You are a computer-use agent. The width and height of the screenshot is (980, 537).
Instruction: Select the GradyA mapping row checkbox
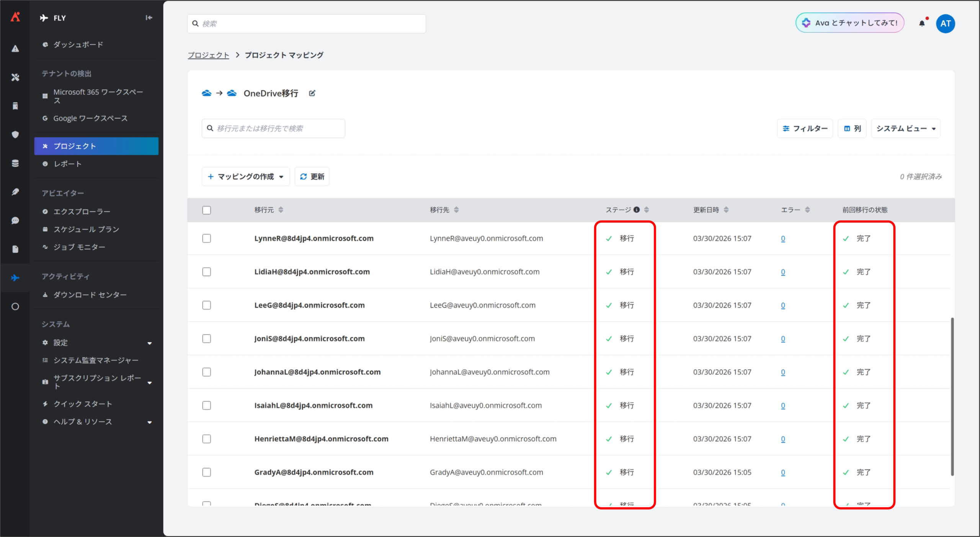(x=207, y=472)
